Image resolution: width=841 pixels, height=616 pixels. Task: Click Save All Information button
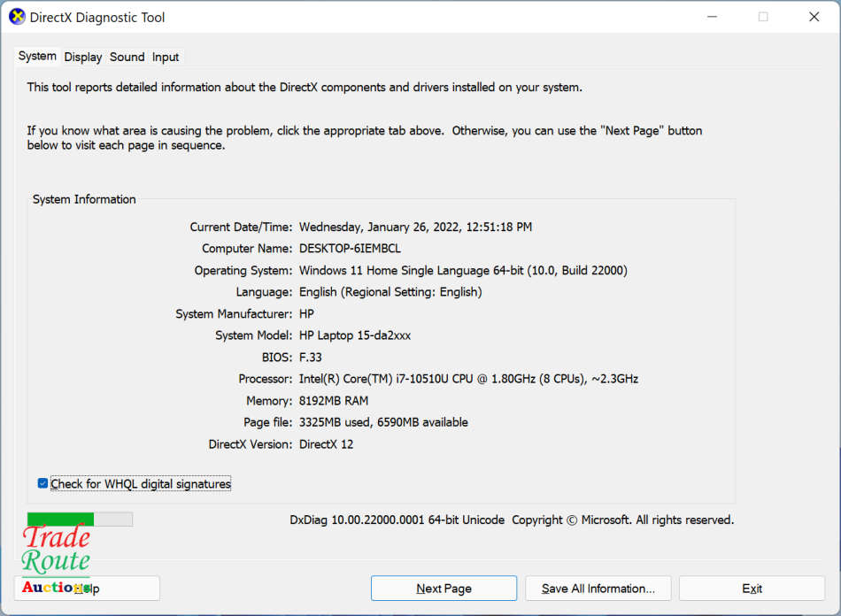pos(598,589)
